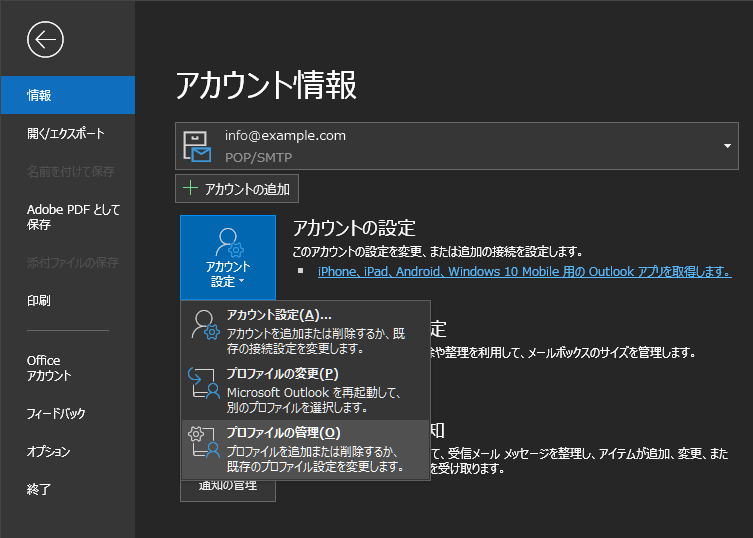753x538 pixels.
Task: Click the account mailbox icon beside info@example.com
Action: (199, 146)
